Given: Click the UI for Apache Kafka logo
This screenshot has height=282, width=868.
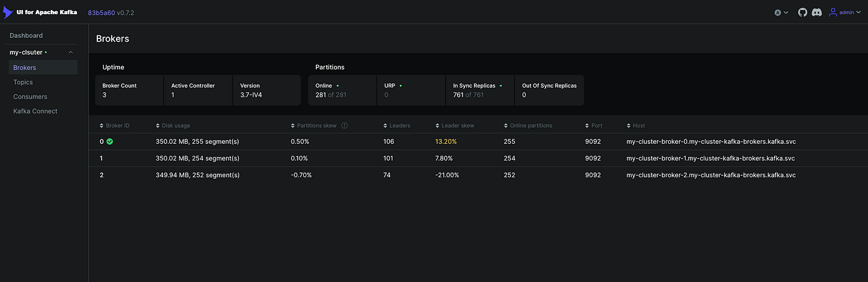Looking at the screenshot, I should 40,12.
